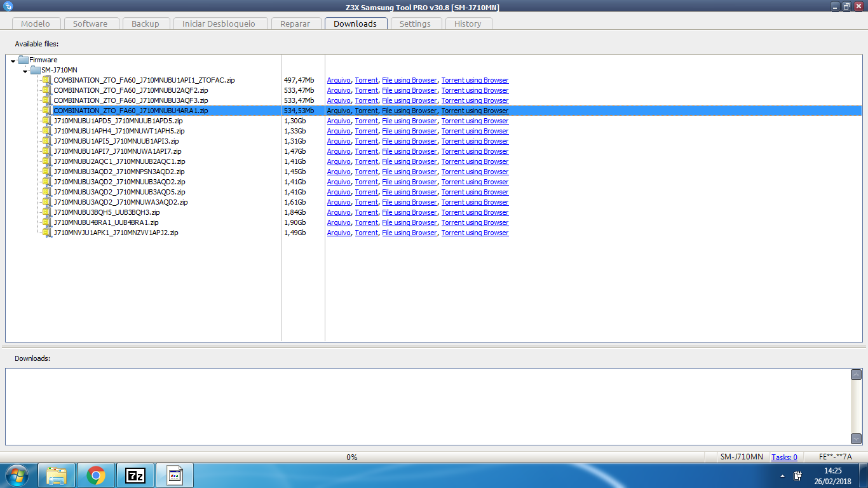Viewport: 868px width, 488px height.
Task: Click the Firmware folder icon
Action: click(x=24, y=60)
